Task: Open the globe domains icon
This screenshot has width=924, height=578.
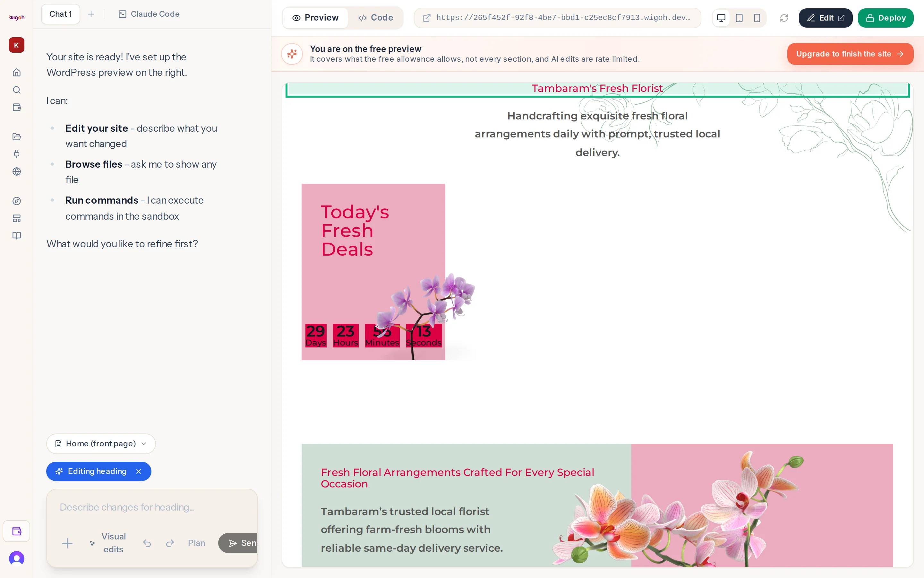Action: (16, 172)
